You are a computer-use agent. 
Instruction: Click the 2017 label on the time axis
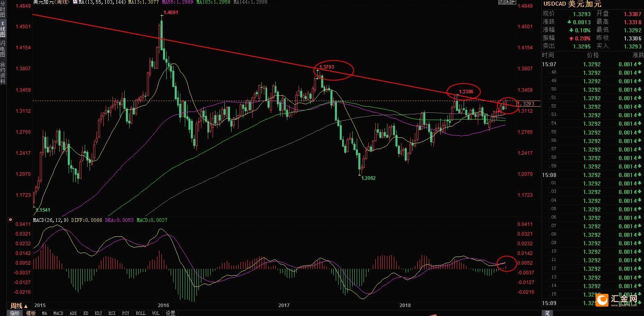click(x=284, y=305)
